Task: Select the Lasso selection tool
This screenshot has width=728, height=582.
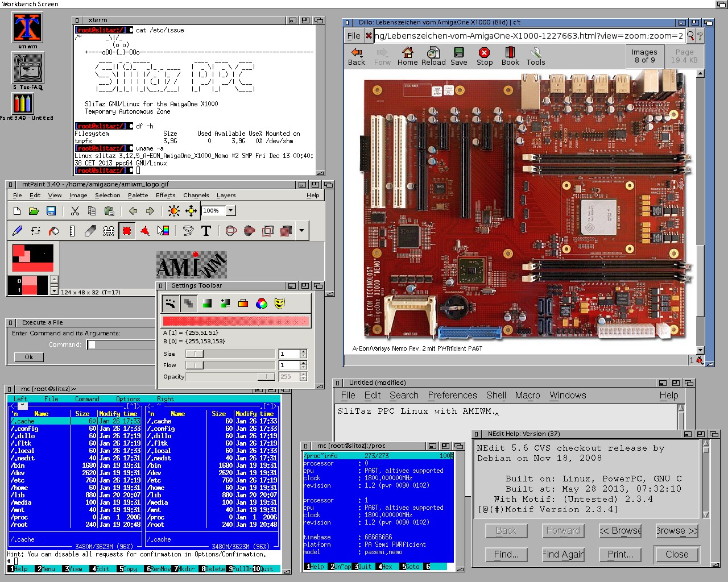Action: point(188,231)
